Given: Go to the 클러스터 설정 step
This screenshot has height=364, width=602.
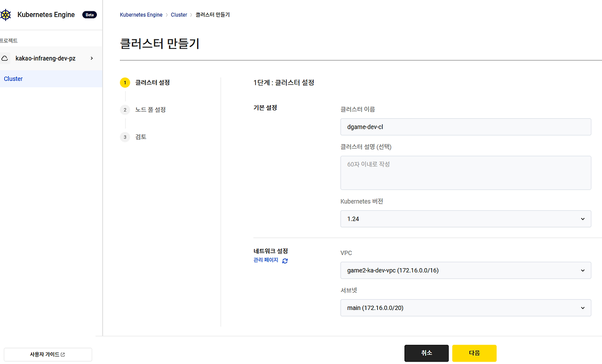Looking at the screenshot, I should pos(152,83).
